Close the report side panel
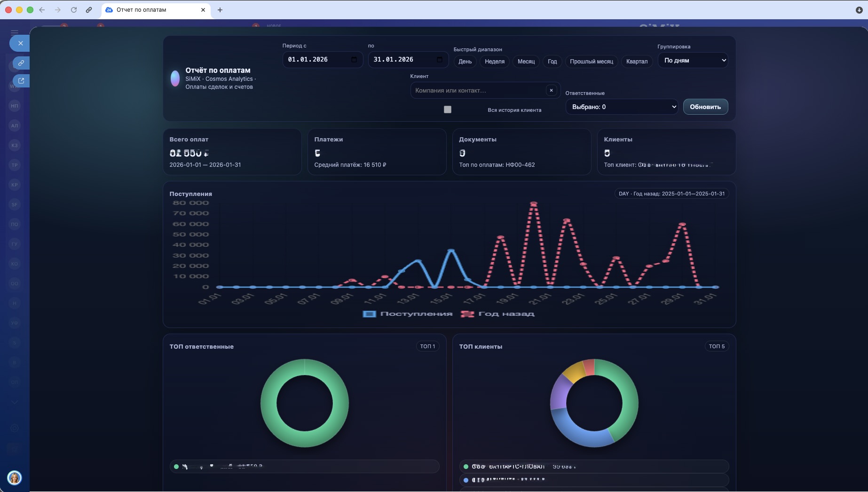 click(20, 43)
